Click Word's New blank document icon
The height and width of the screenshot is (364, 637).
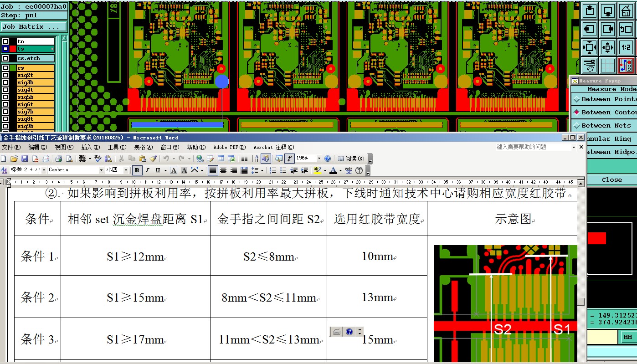click(4, 159)
